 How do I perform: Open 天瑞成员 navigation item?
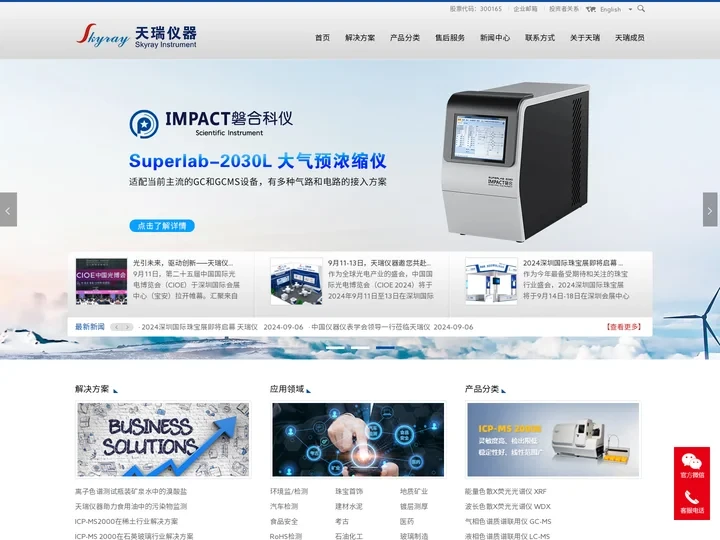pyautogui.click(x=630, y=38)
